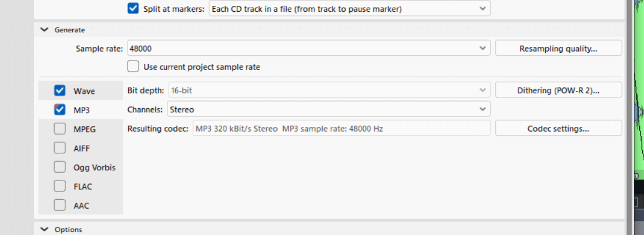The image size is (644, 235).
Task: Enable the Ogg Vorbis format checkbox
Action: 59,167
